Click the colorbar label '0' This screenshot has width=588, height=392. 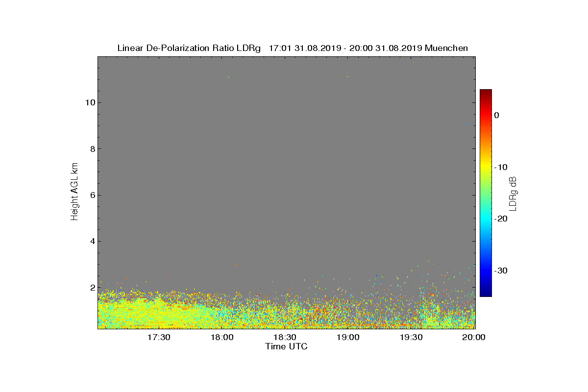[497, 115]
